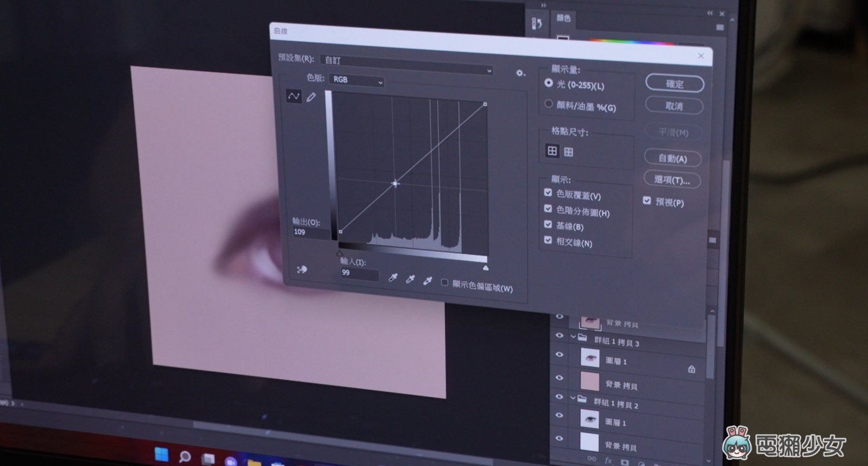Screen dimensions: 868x466
Task: Select the 顏料/油墨 %(G) radio button
Action: [547, 104]
